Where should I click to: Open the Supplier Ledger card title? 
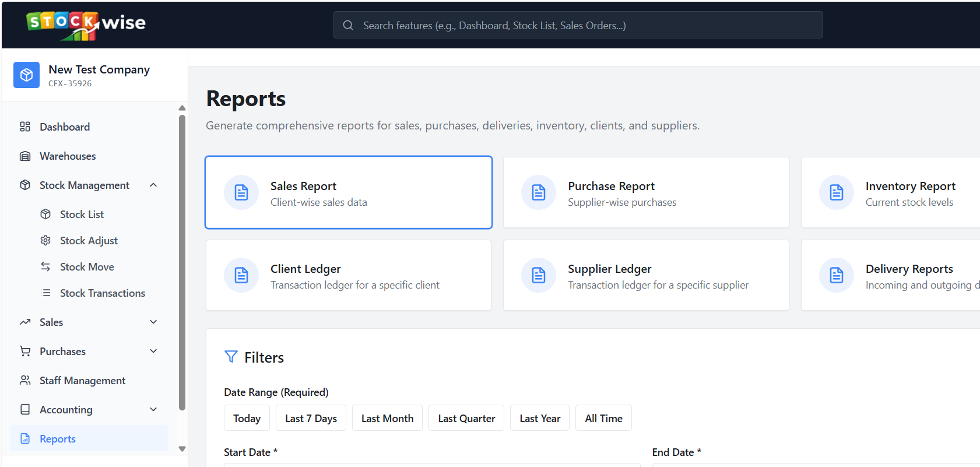tap(609, 269)
